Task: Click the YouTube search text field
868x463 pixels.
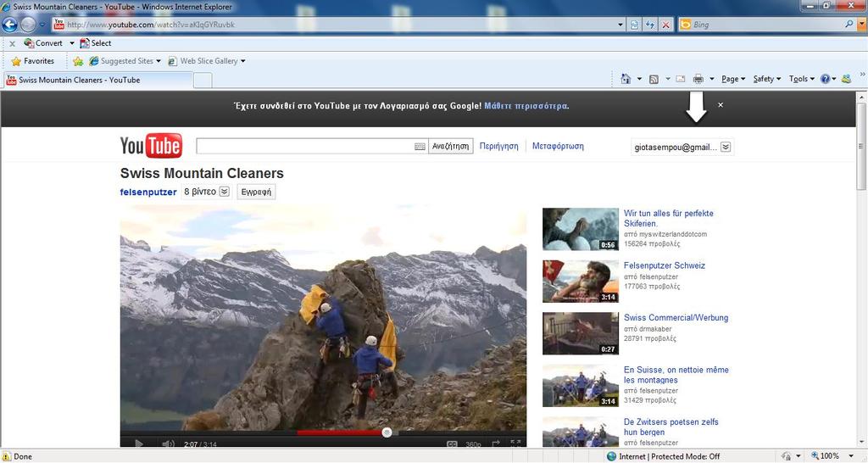Action: (x=304, y=146)
